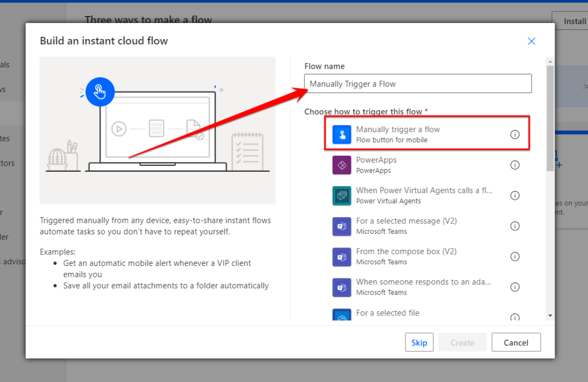Image resolution: width=588 pixels, height=382 pixels.
Task: Show info for When someone responds trigger
Action: click(515, 287)
